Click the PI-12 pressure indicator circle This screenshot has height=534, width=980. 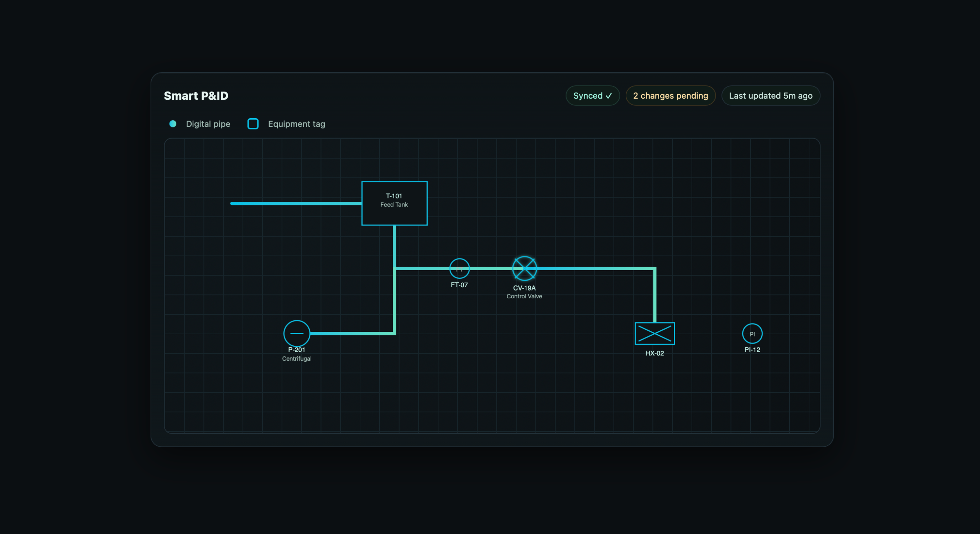tap(752, 334)
